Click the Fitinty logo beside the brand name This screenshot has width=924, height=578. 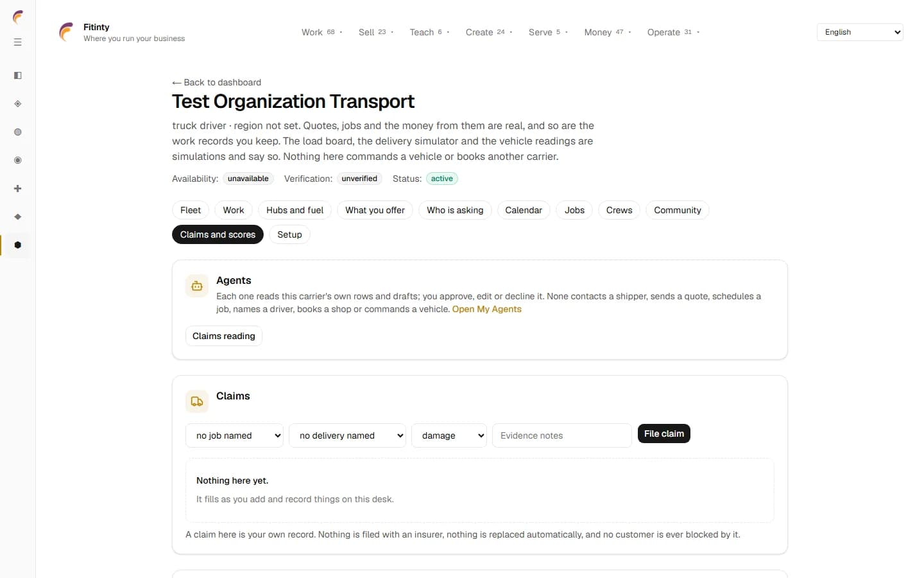click(66, 32)
